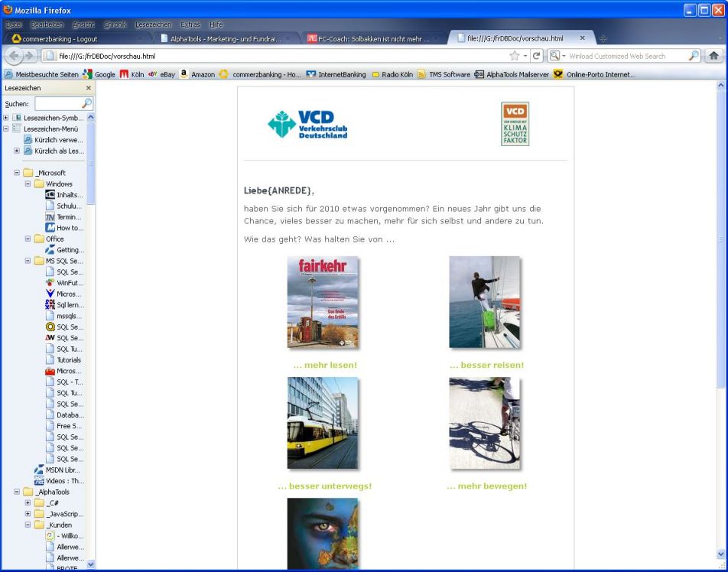The height and width of the screenshot is (572, 728).
Task: Expand the _C# bookmark folder
Action: pos(28,503)
